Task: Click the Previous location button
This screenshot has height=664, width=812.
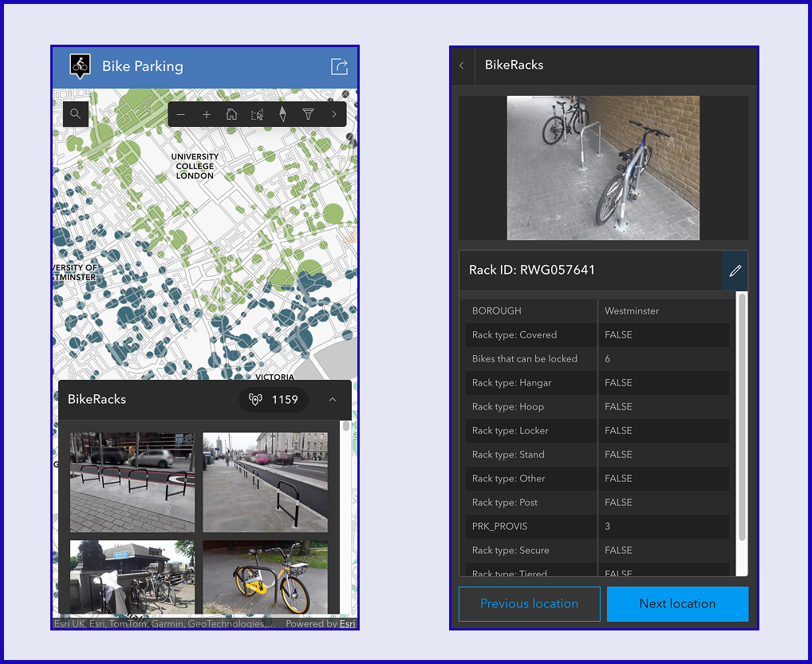Action: tap(529, 604)
